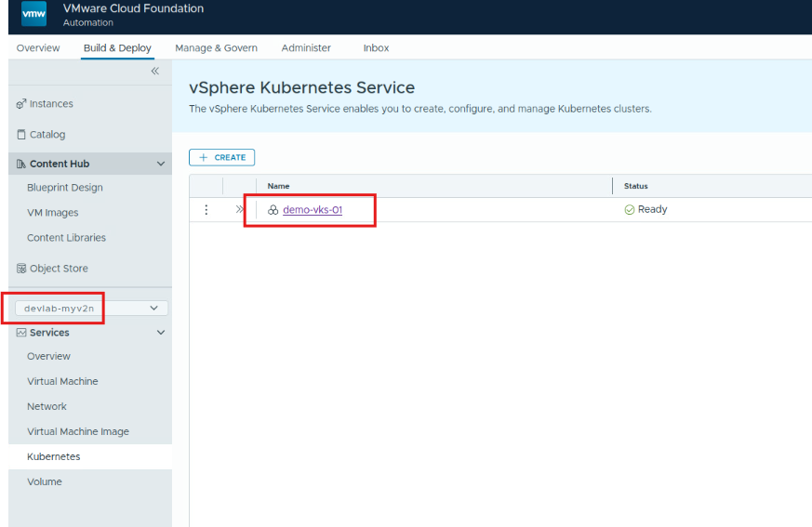812x527 pixels.
Task: Open the demo-vks-01 cluster link
Action: click(313, 210)
